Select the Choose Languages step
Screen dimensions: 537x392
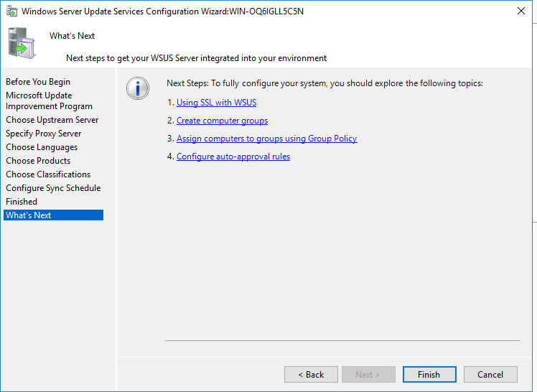tap(42, 147)
